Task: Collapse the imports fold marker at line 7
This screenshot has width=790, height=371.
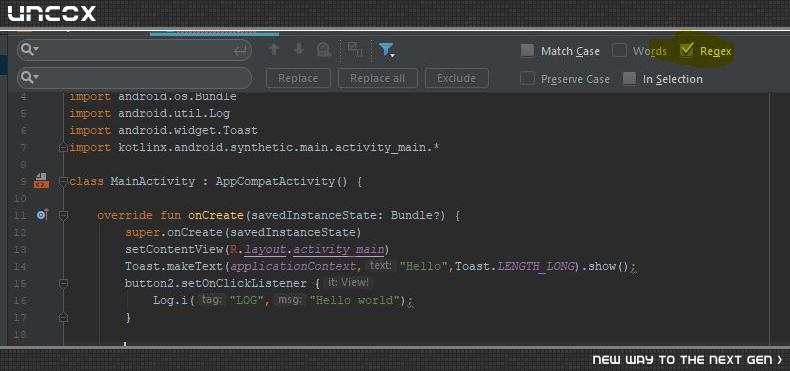Action: pyautogui.click(x=63, y=148)
